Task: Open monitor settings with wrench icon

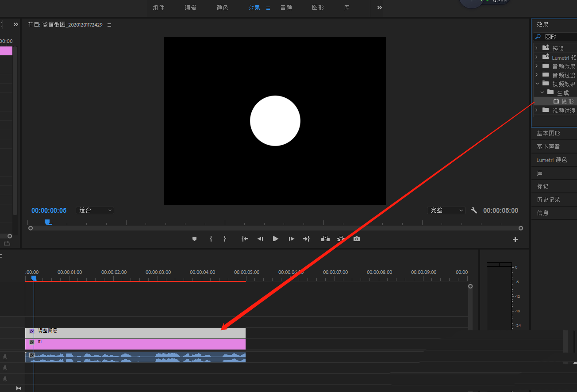Action: (474, 211)
